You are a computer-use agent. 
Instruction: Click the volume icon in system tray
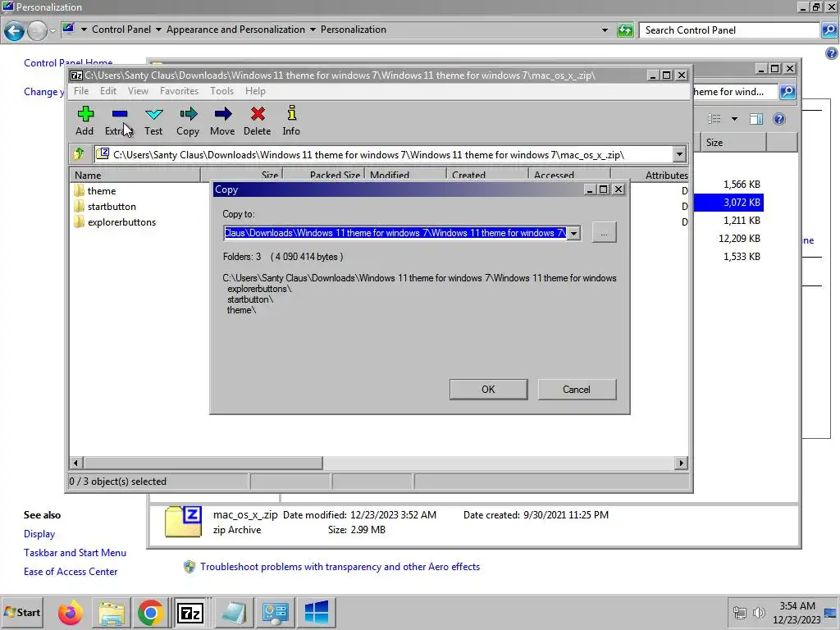coord(759,612)
